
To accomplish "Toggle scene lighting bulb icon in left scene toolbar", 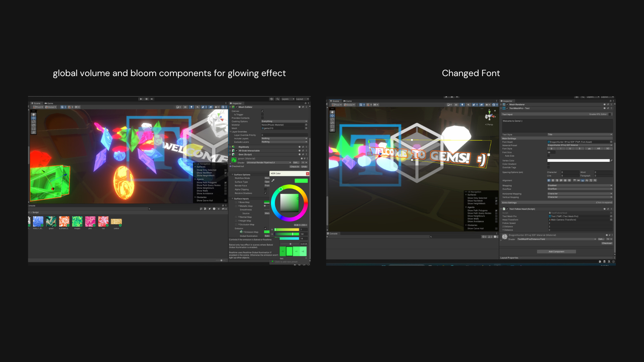I will tap(192, 107).
